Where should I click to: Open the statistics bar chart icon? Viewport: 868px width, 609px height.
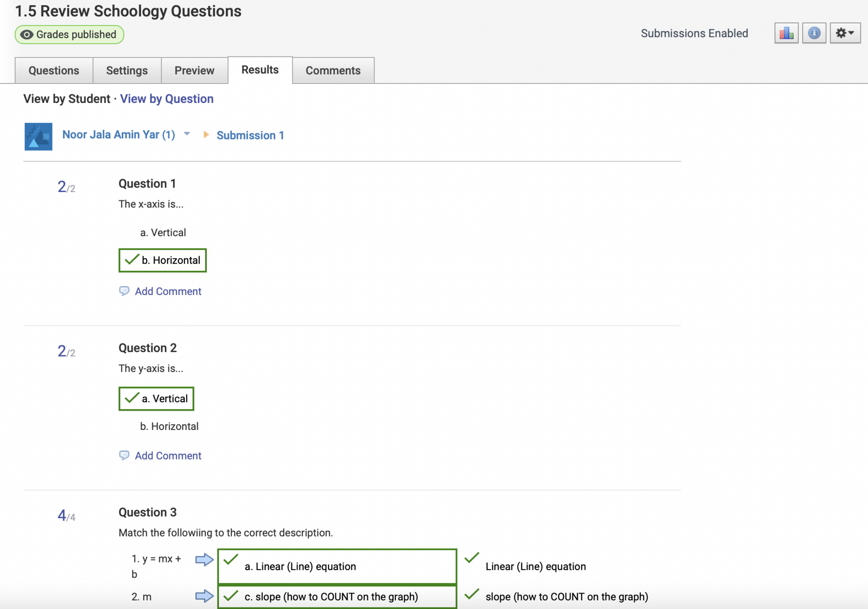coord(786,33)
